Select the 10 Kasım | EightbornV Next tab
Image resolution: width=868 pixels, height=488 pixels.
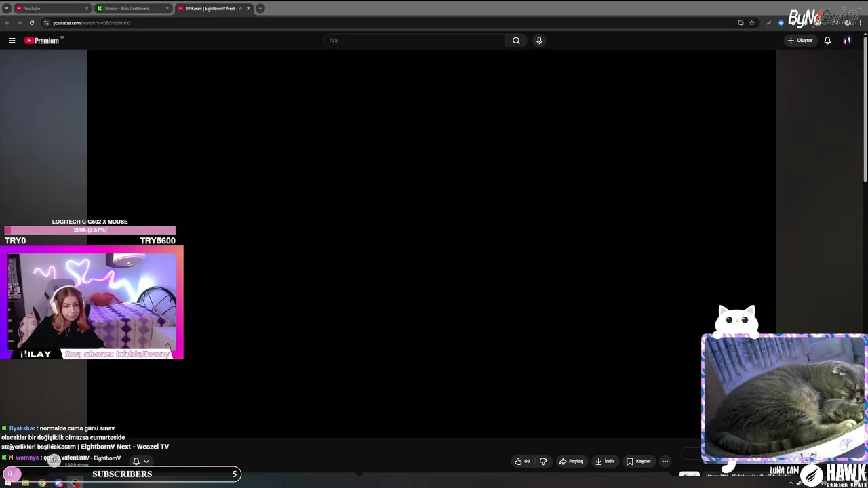[214, 8]
